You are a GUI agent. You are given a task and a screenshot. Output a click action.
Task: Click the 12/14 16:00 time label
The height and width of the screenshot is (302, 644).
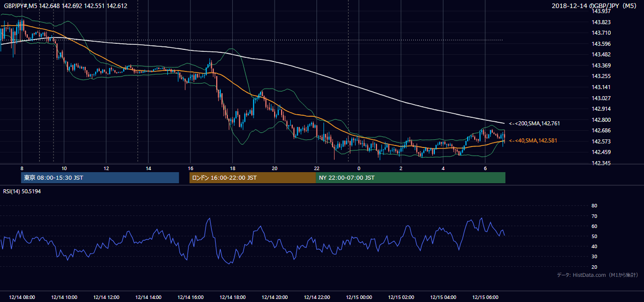tap(190, 297)
